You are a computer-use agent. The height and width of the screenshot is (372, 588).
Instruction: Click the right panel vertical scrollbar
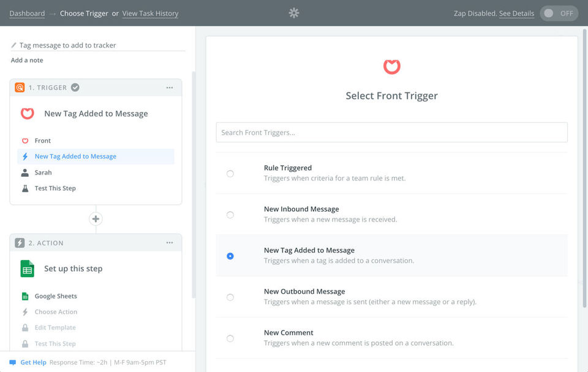[584, 169]
